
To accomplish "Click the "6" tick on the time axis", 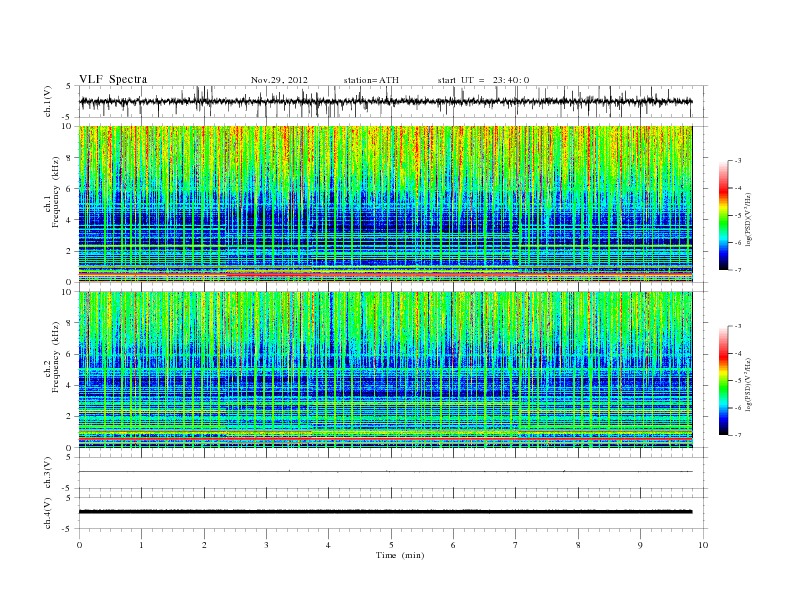I will (453, 545).
